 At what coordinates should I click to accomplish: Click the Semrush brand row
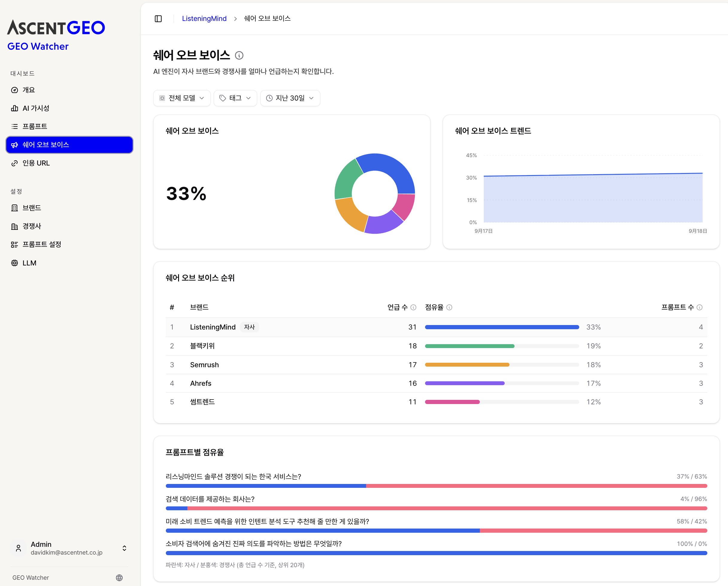point(436,365)
